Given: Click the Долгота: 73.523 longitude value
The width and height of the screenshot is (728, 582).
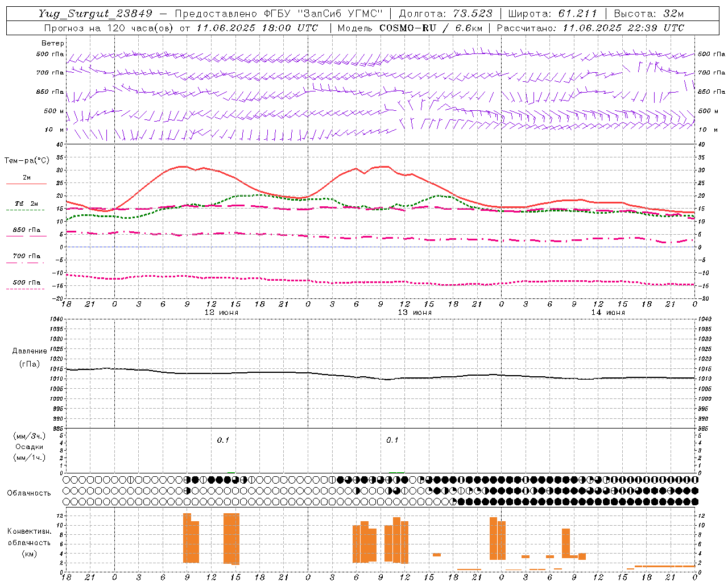Looking at the screenshot, I should (446, 14).
